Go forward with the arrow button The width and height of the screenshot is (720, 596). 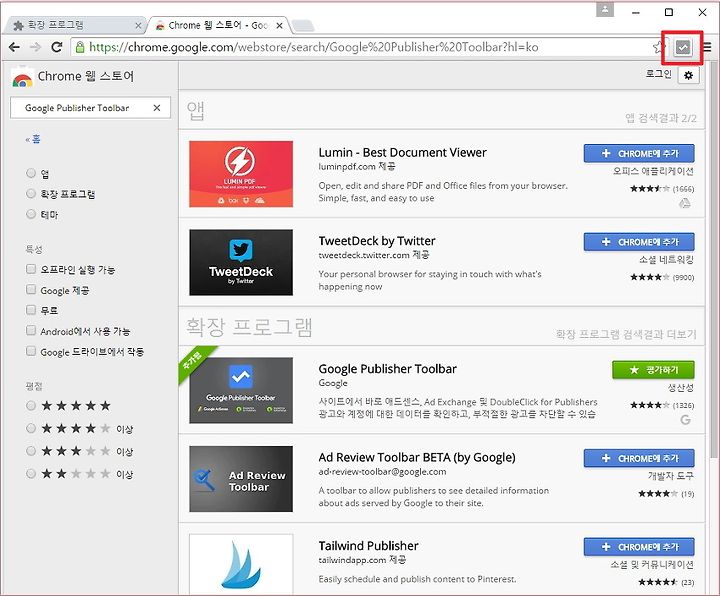click(x=35, y=47)
